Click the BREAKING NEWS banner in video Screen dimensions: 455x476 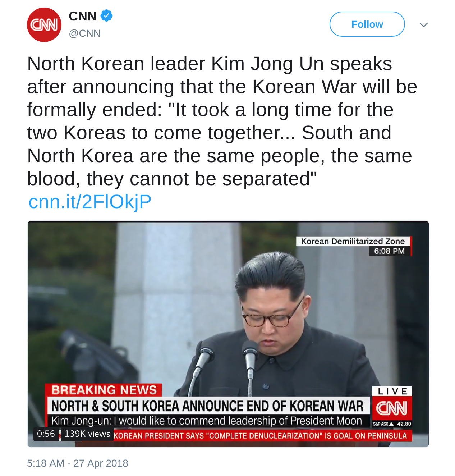pyautogui.click(x=104, y=390)
